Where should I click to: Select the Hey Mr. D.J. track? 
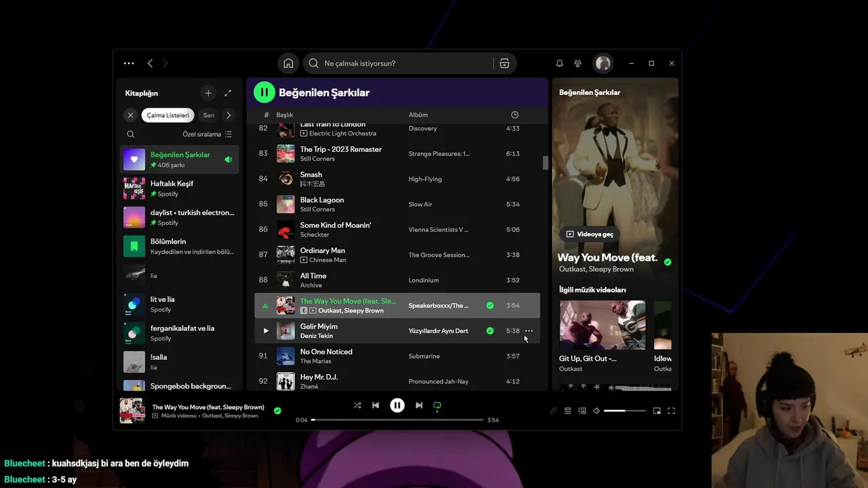[397, 381]
